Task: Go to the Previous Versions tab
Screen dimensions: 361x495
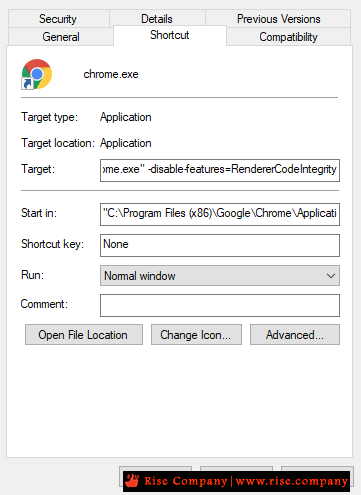Action: pos(278,19)
